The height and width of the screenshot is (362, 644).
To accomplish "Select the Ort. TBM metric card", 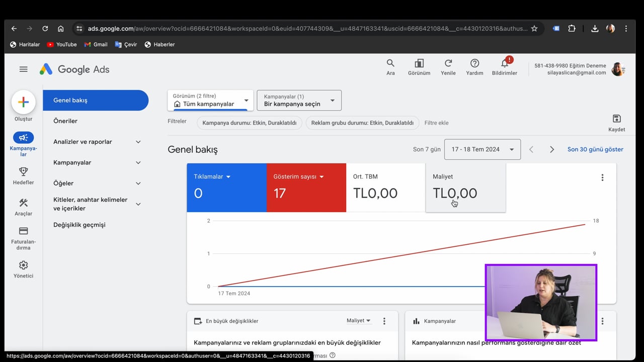I will click(386, 188).
